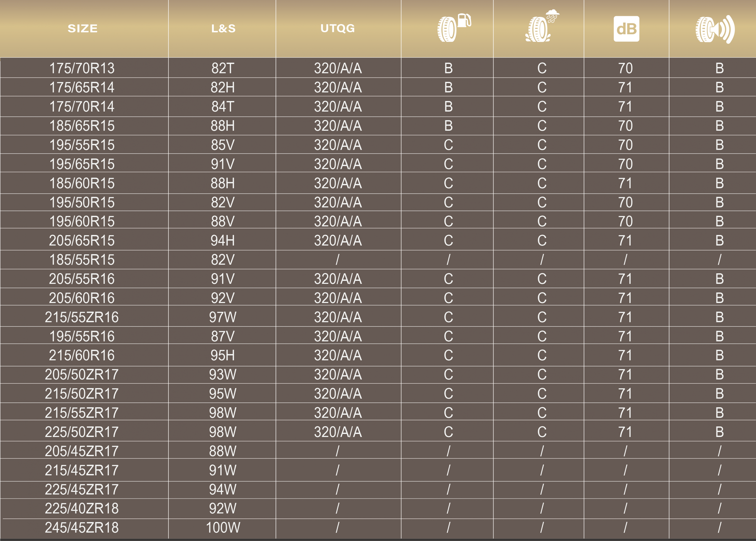
Task: Click load and speed value 94H
Action: pyautogui.click(x=223, y=241)
